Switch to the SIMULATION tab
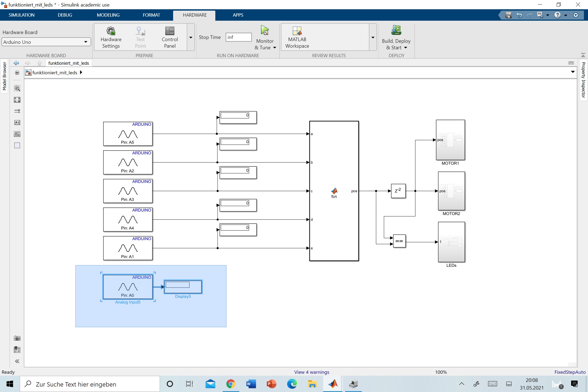 coord(22,15)
